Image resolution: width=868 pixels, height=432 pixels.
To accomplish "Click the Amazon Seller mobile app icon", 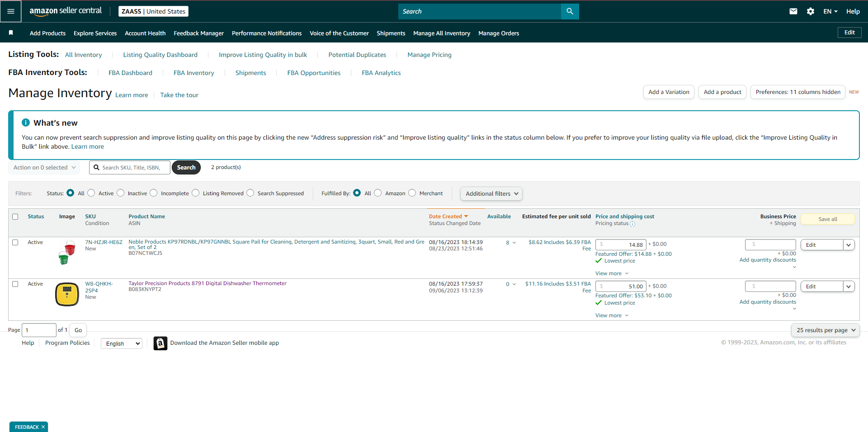I will tap(160, 343).
